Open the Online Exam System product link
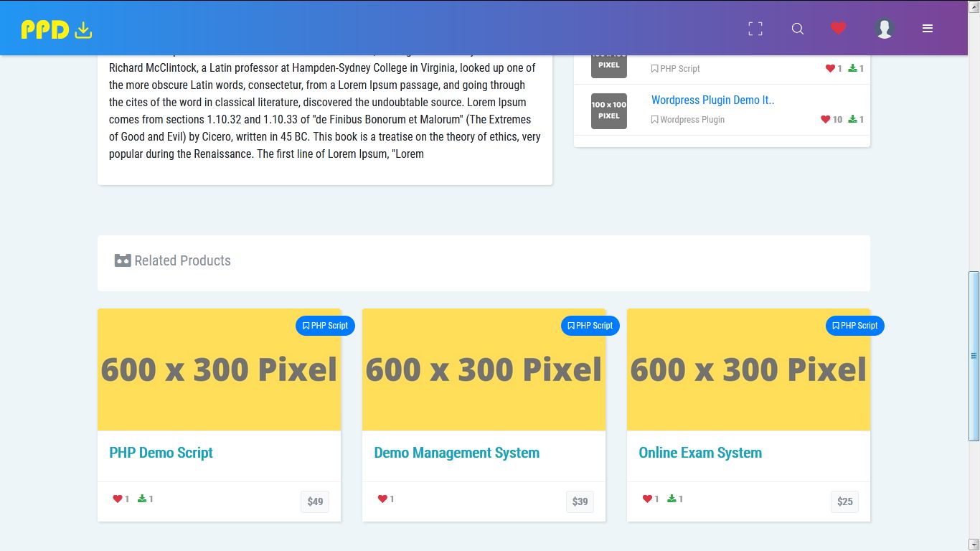The height and width of the screenshot is (551, 980). [700, 453]
